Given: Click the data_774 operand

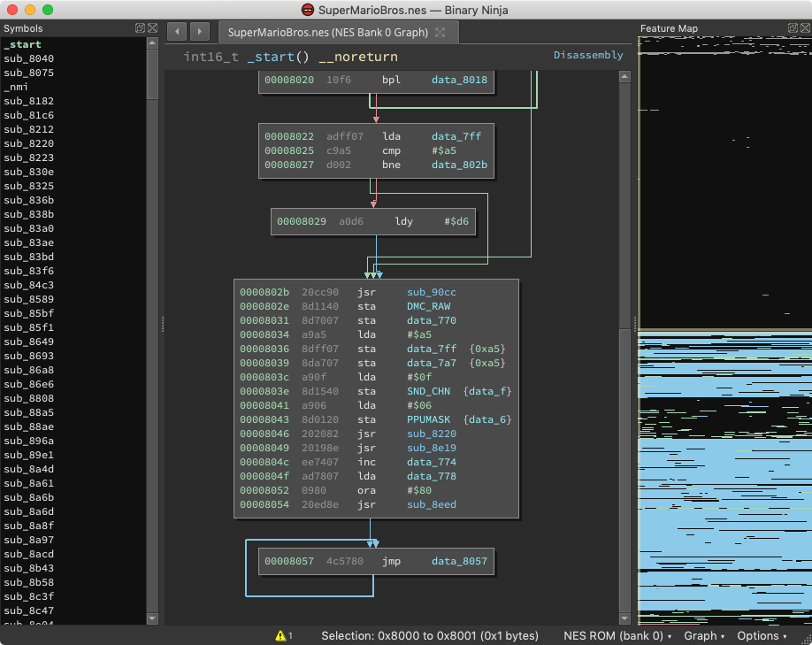Looking at the screenshot, I should 432,462.
